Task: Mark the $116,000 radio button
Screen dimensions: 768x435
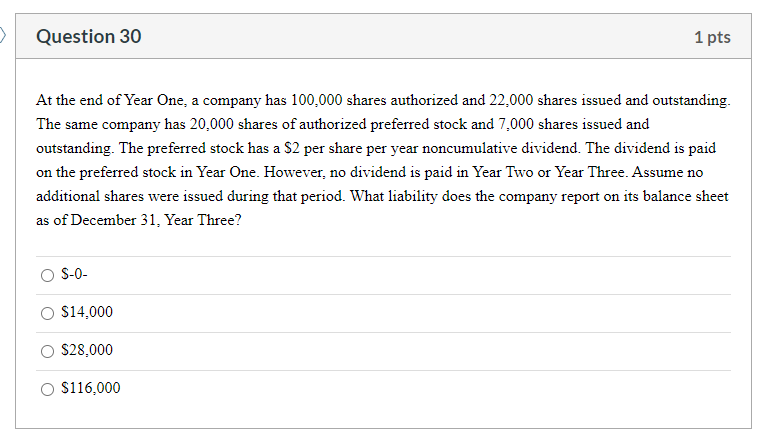Action: coord(48,389)
